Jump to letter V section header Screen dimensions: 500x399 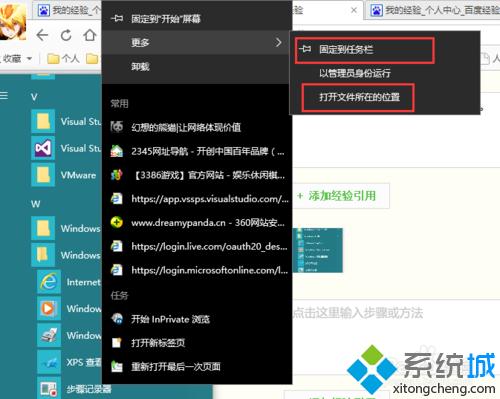tap(34, 97)
